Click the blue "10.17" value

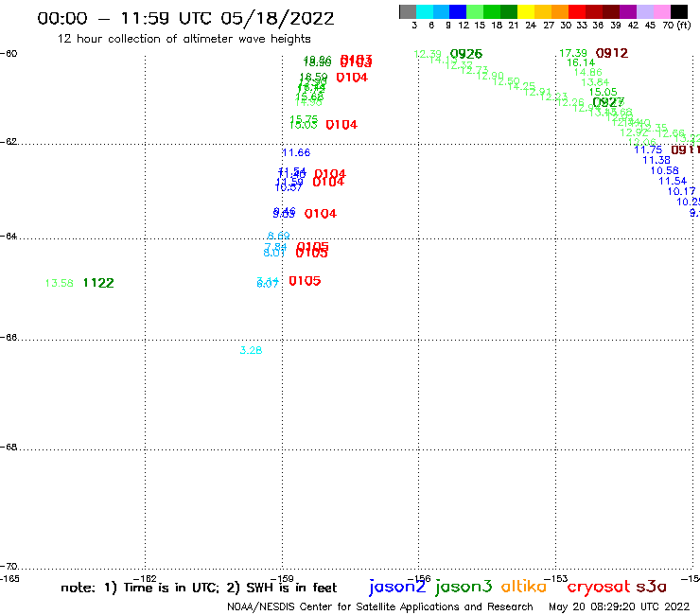click(681, 192)
